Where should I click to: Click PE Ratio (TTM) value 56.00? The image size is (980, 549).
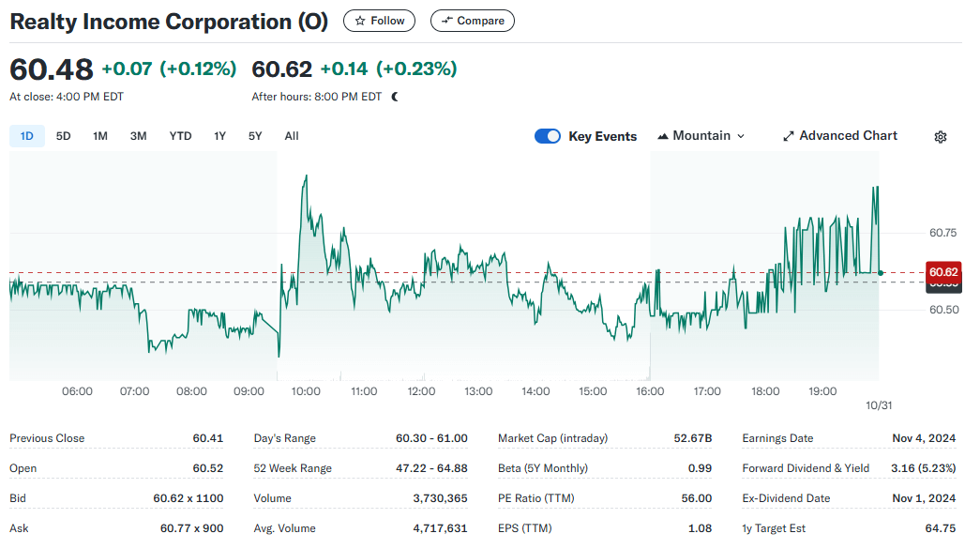[696, 498]
